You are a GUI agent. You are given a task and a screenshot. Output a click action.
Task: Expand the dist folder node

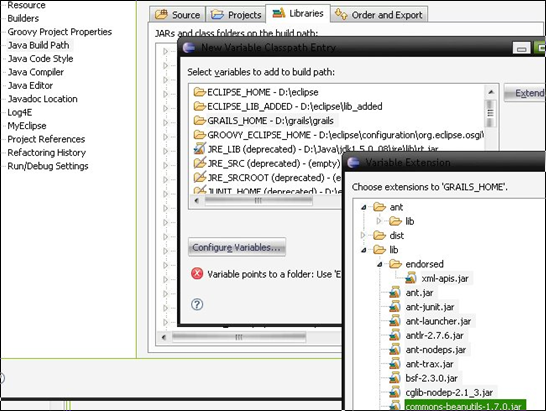click(x=363, y=235)
